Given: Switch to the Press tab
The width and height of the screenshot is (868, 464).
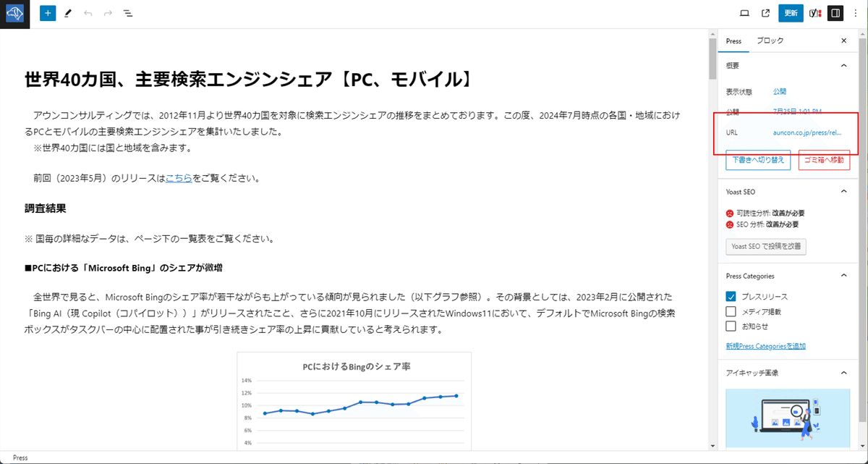Looking at the screenshot, I should coord(733,41).
